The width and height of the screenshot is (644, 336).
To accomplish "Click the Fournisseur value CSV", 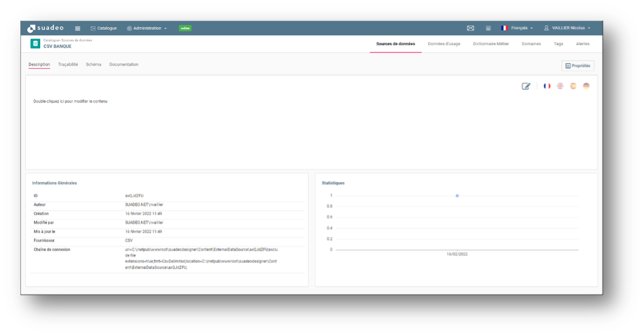I will (x=129, y=241).
